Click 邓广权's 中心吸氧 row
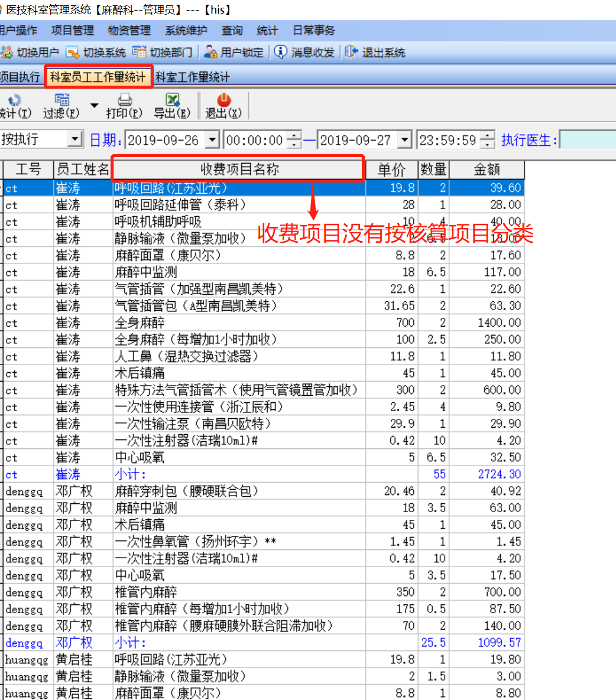This screenshot has height=700, width=616. click(264, 575)
